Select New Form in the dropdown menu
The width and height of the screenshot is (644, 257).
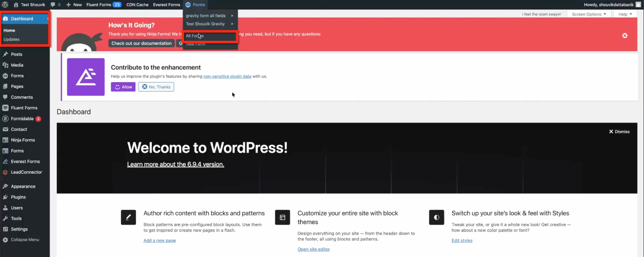coord(210,44)
